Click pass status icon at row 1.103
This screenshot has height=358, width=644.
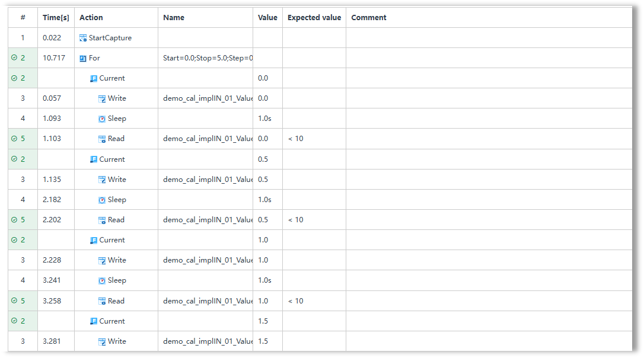point(14,139)
